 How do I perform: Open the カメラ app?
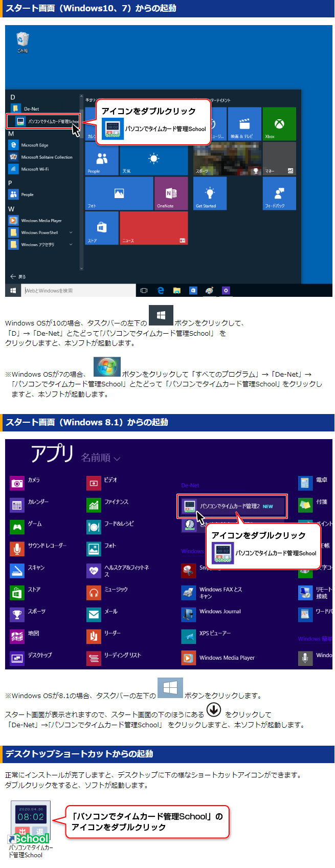pyautogui.click(x=26, y=483)
